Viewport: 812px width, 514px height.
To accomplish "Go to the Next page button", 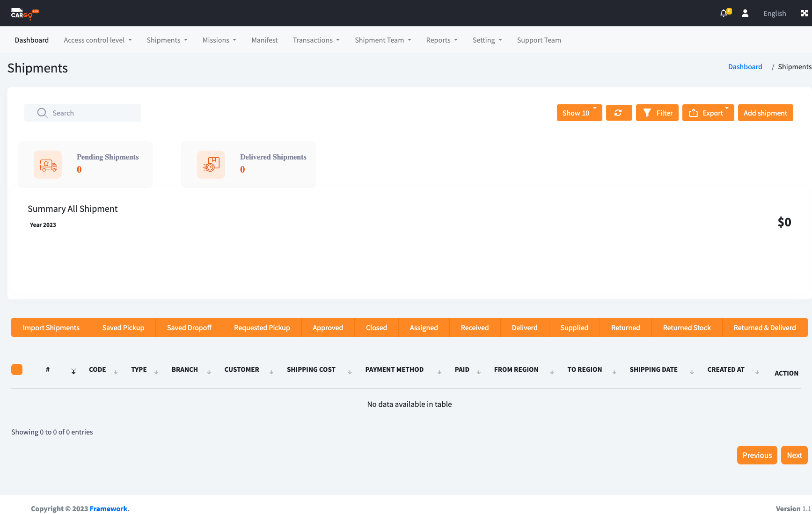I will 794,455.
